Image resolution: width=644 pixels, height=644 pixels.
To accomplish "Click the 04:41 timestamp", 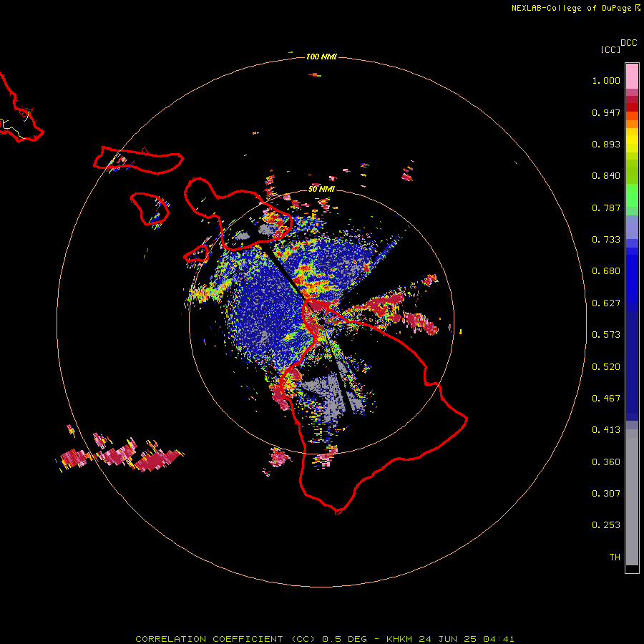I will tap(499, 639).
